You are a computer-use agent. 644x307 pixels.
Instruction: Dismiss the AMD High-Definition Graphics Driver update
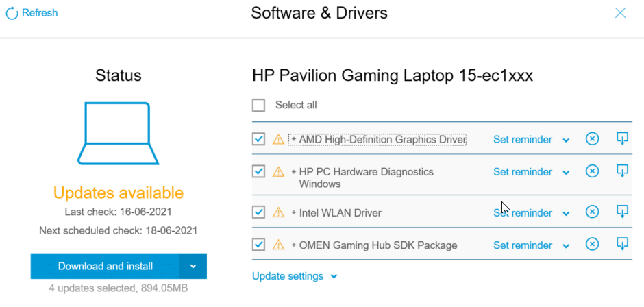tap(592, 139)
